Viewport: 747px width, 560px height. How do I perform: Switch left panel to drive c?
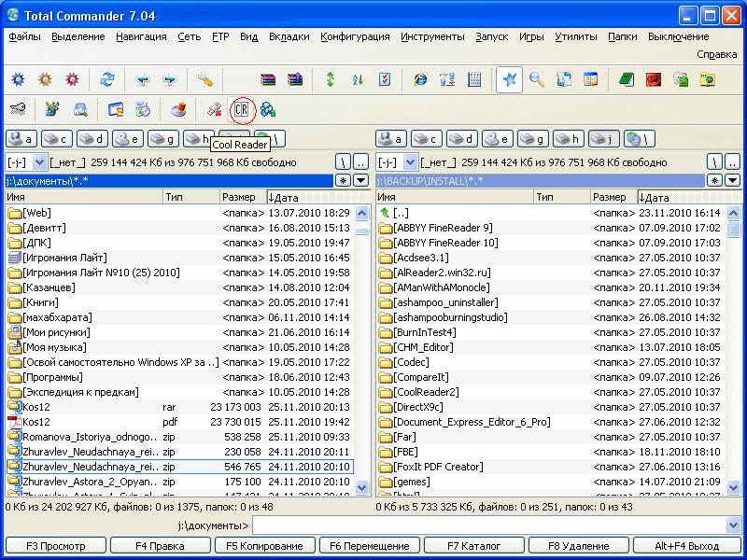(x=57, y=139)
